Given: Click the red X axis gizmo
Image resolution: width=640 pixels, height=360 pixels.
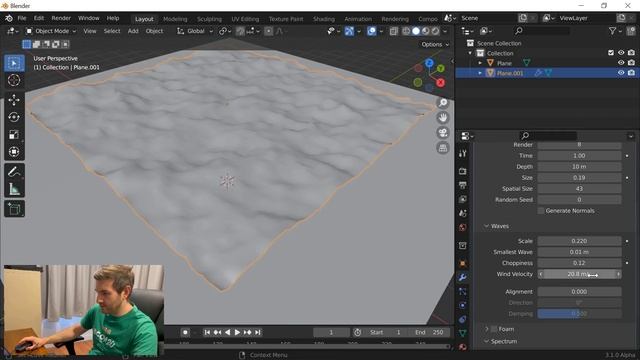Looking at the screenshot, I should click(440, 83).
